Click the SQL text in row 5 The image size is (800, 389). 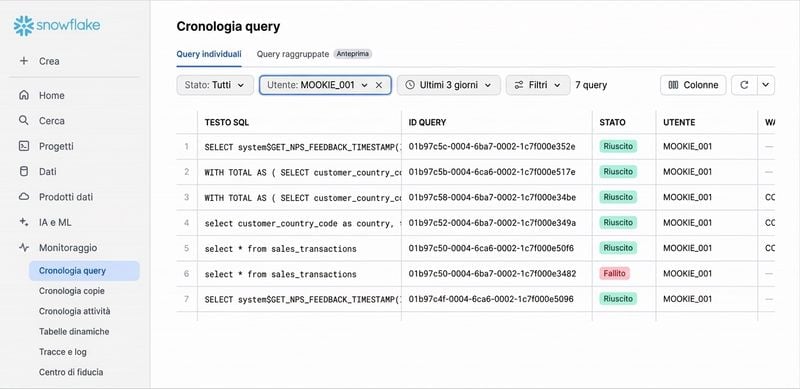coord(280,249)
